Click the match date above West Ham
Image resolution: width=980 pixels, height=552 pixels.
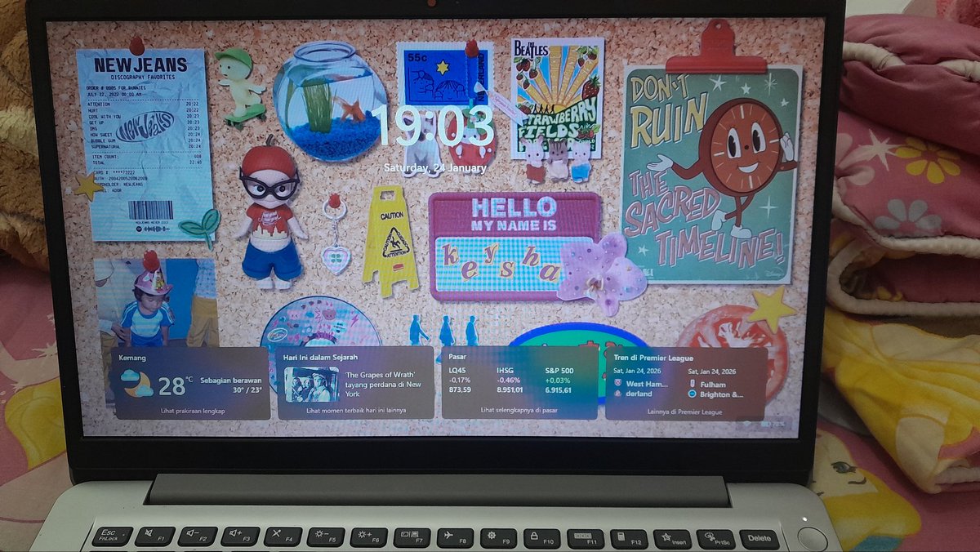coord(635,372)
